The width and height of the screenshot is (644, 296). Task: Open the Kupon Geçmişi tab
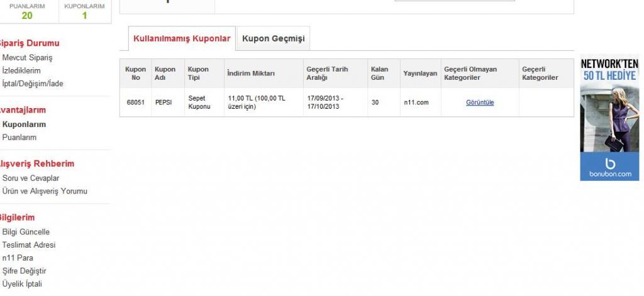point(273,38)
